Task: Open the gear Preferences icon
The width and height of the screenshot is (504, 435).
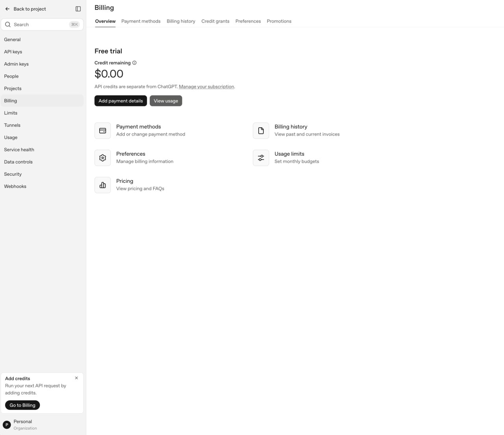Action: click(103, 158)
